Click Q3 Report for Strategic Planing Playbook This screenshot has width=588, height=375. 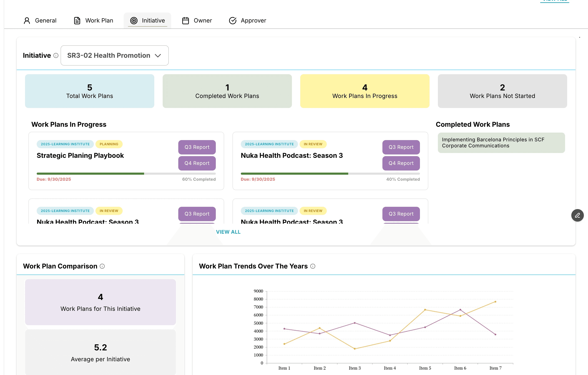197,147
